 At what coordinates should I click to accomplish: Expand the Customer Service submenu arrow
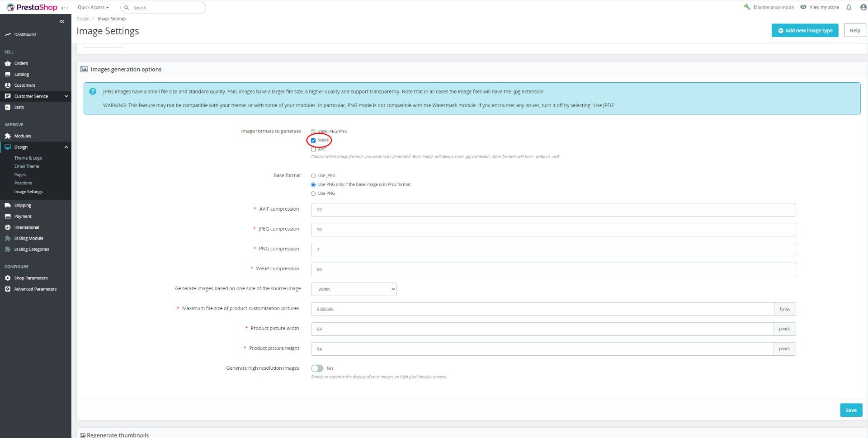coord(66,96)
